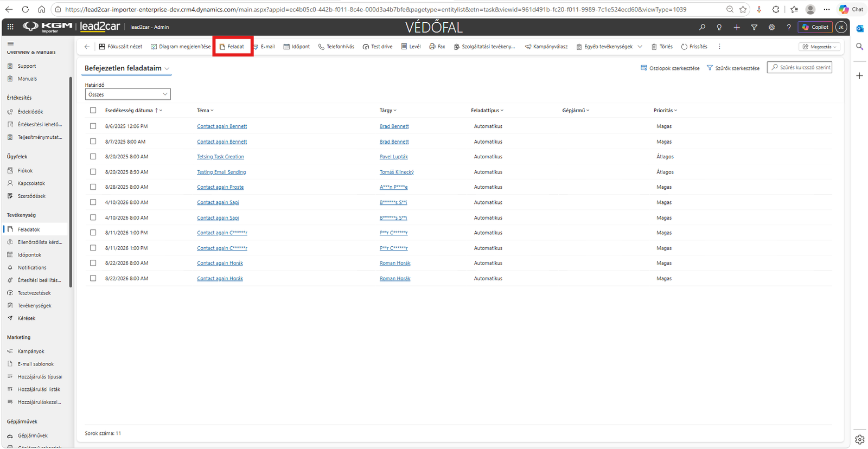Click the search magnifier in the header
The width and height of the screenshot is (868, 449).
(x=702, y=27)
